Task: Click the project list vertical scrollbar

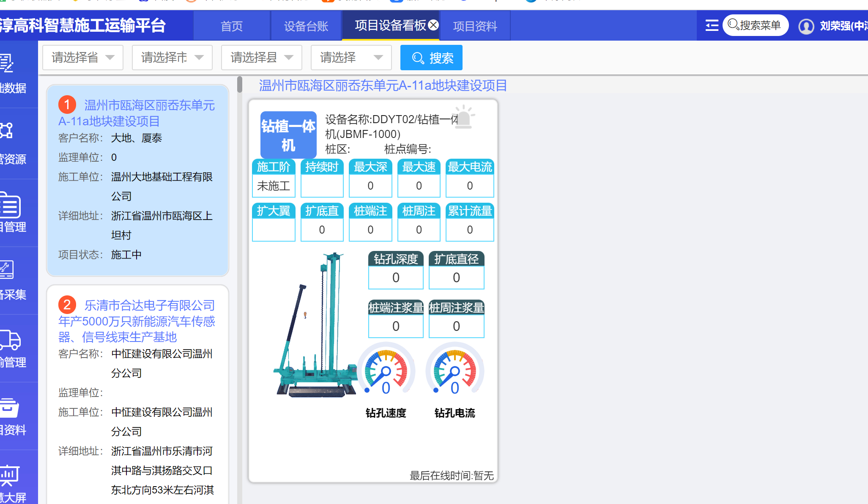Action: pos(239,85)
